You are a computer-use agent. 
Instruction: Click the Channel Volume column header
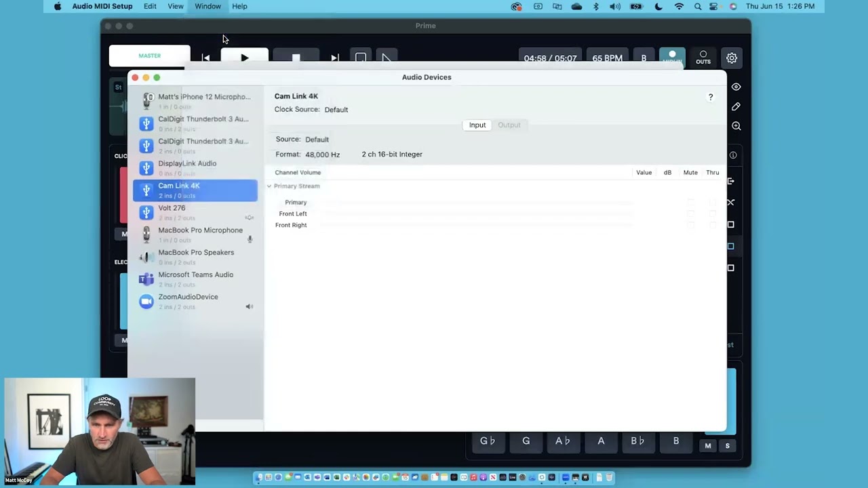coord(298,173)
